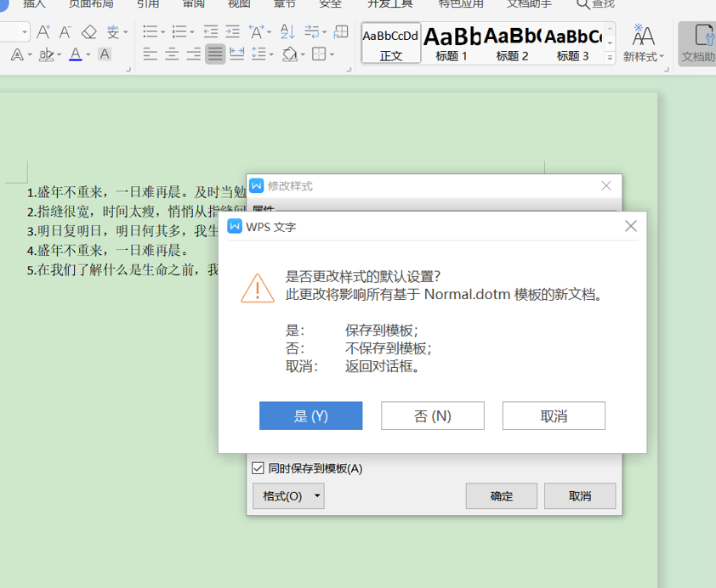Apply the blue-underlined A font color
The height and width of the screenshot is (588, 716).
76,54
